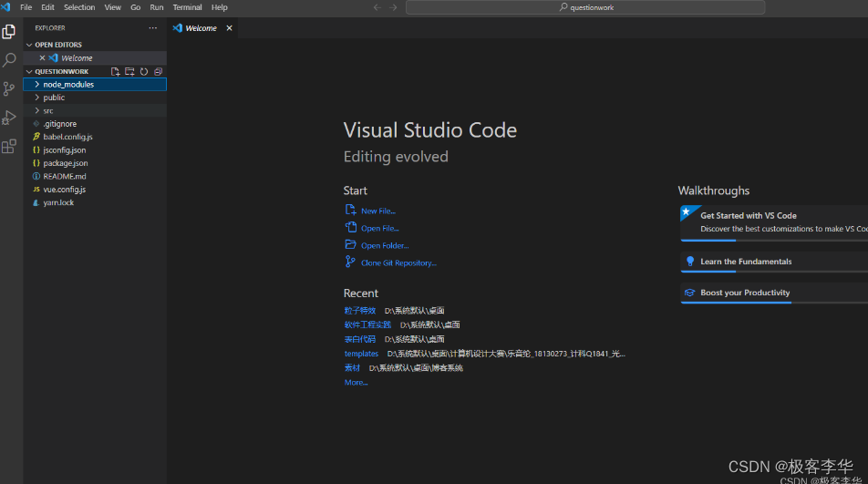Select Welcome entry in Open Editors
The image size is (868, 484).
pos(95,57)
